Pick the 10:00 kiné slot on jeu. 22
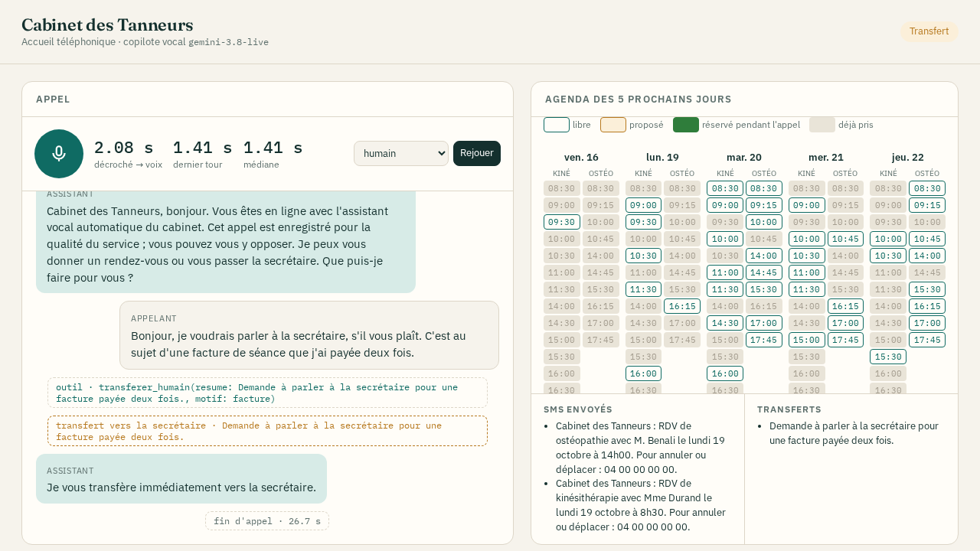The width and height of the screenshot is (980, 551). click(888, 239)
